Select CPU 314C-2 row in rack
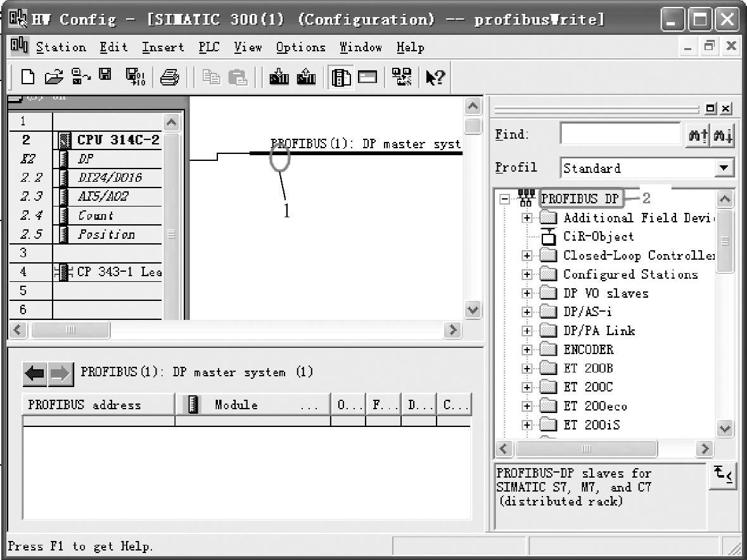Screen dimensions: 747x560 117,140
